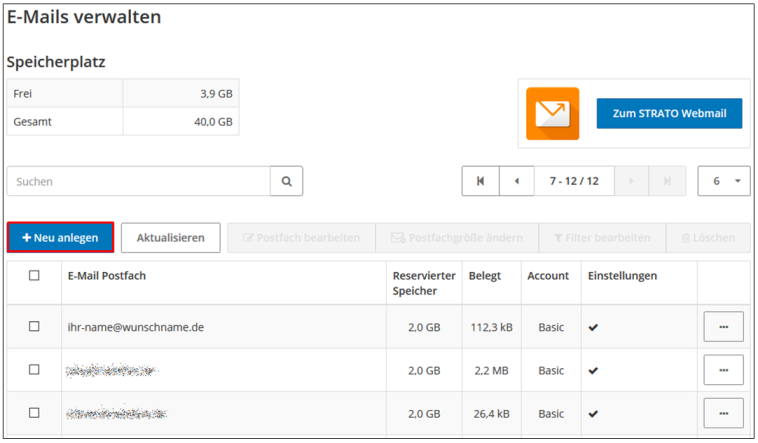Toggle the select-all checkbox in table header
Viewport: 758px width, 443px height.
pos(34,276)
